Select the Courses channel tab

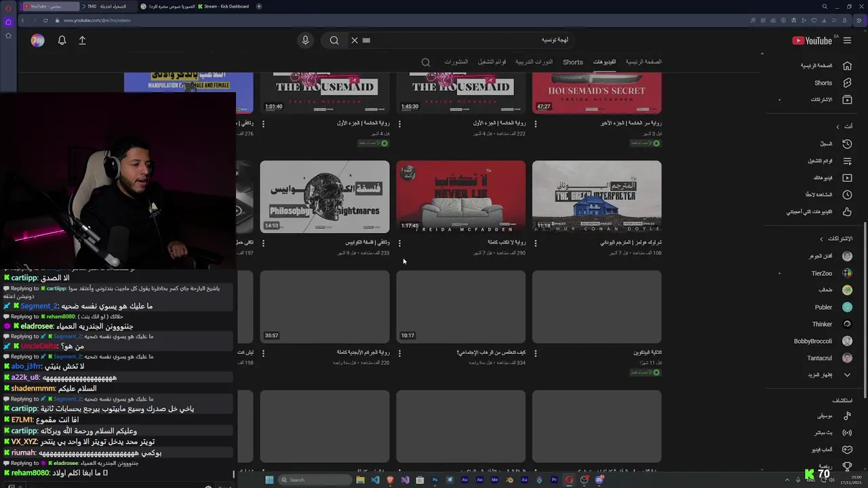(x=534, y=62)
